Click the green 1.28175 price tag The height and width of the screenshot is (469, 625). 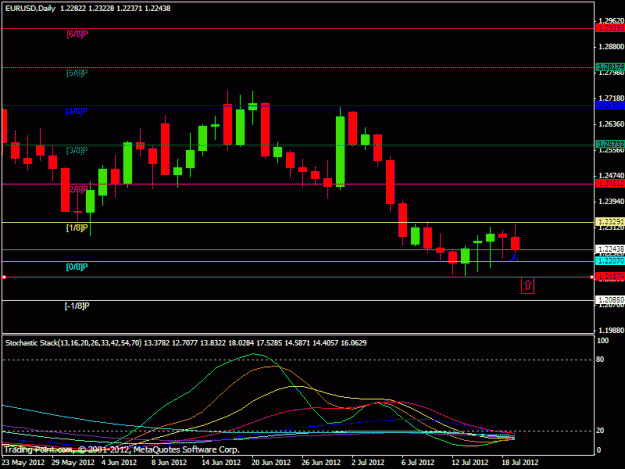(610, 67)
